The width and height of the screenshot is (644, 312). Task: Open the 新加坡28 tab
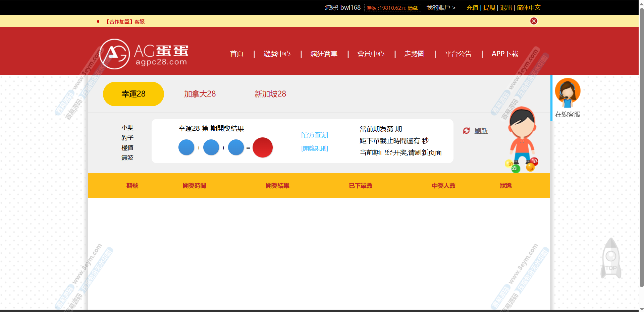270,94
